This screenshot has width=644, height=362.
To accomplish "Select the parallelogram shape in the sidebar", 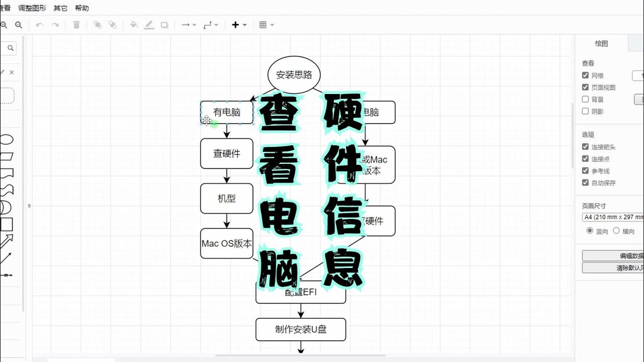I will (x=6, y=156).
